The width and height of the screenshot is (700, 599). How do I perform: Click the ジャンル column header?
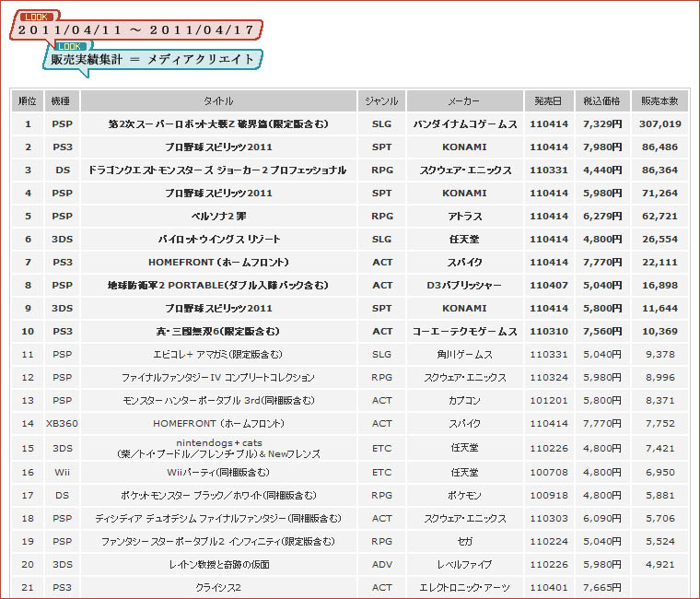[x=381, y=101]
